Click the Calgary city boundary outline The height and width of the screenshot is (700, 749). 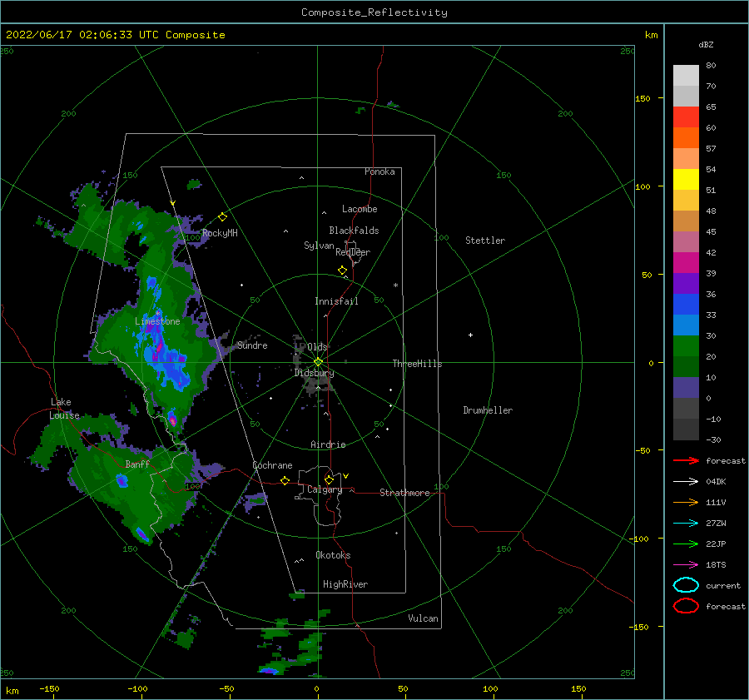pyautogui.click(x=319, y=496)
